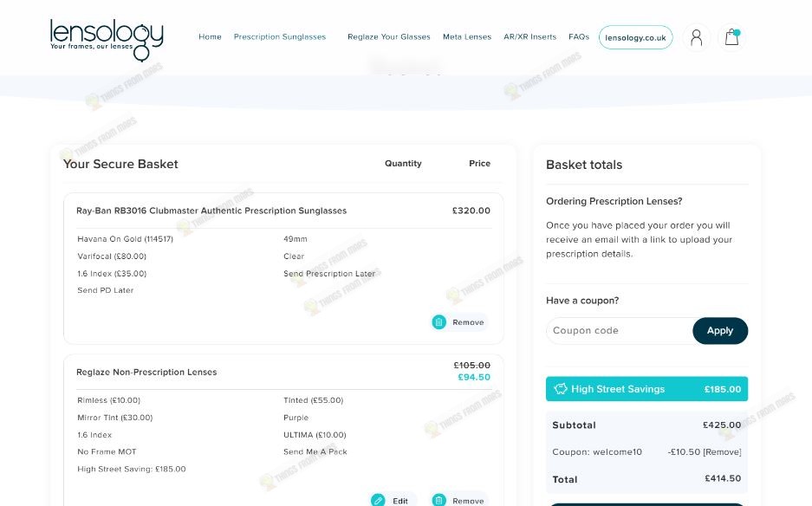The height and width of the screenshot is (506, 812).
Task: Open FAQs page
Action: 579,36
